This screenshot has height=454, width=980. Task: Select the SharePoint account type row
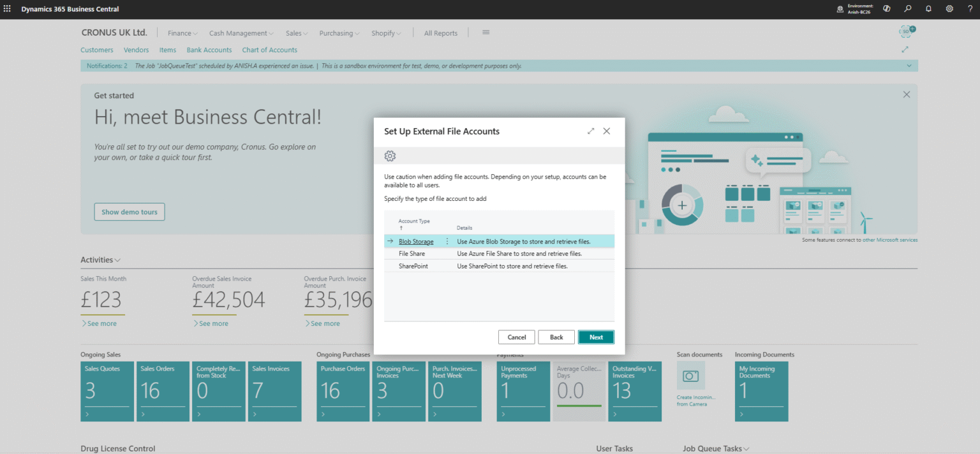[413, 266]
